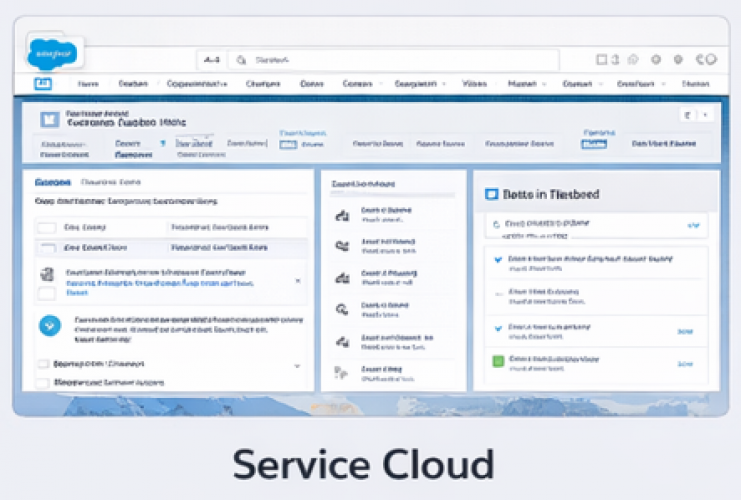Tick the checkbox in the highlighted second list row
Image resolution: width=741 pixels, height=500 pixels.
(47, 248)
